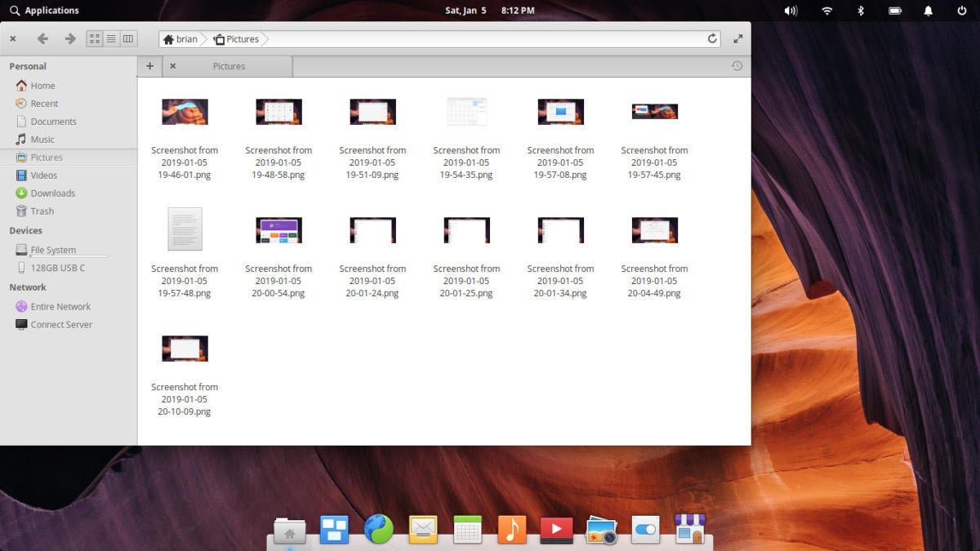The image size is (980, 551).
Task: Select screenshot 19-46-01.png thumbnail
Action: point(185,112)
